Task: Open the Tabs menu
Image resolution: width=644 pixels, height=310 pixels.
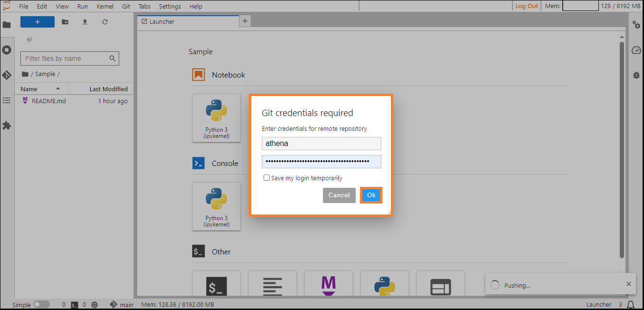Action: [x=145, y=6]
